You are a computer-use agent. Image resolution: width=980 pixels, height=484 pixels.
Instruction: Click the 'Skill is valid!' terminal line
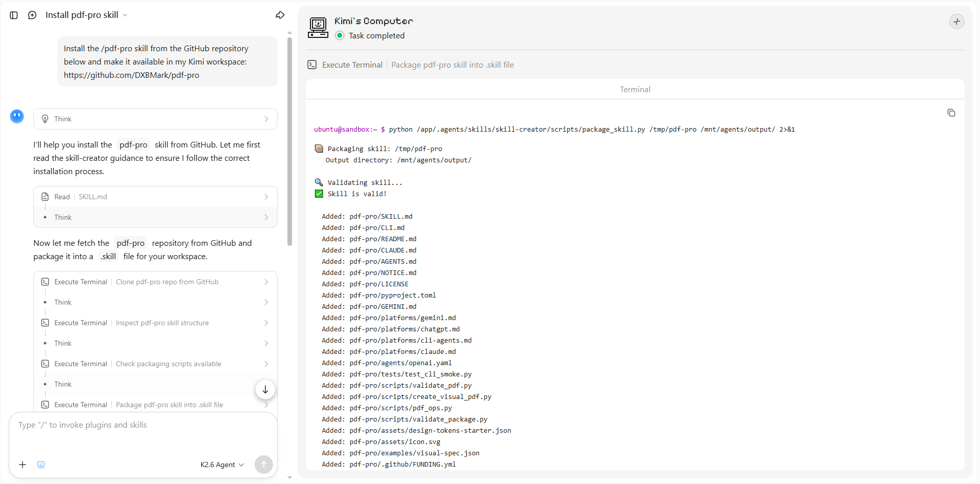click(x=351, y=194)
